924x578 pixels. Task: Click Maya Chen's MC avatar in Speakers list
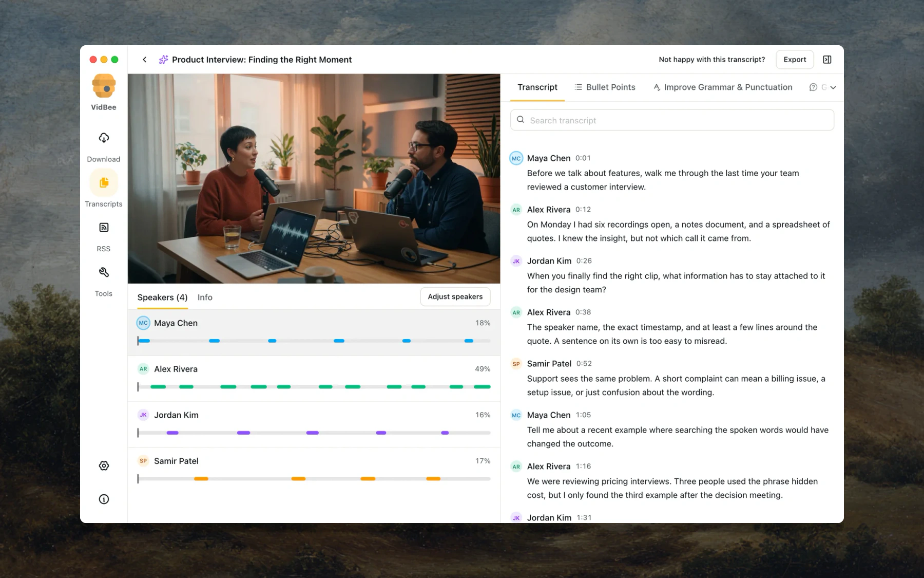coord(143,323)
